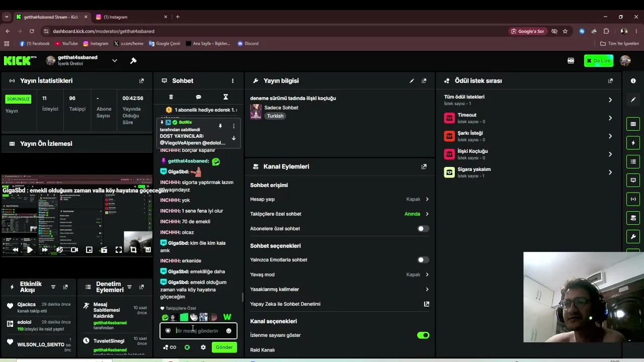The width and height of the screenshot is (644, 362).
Task: Click the info icon in right sidebar
Action: pos(633,81)
